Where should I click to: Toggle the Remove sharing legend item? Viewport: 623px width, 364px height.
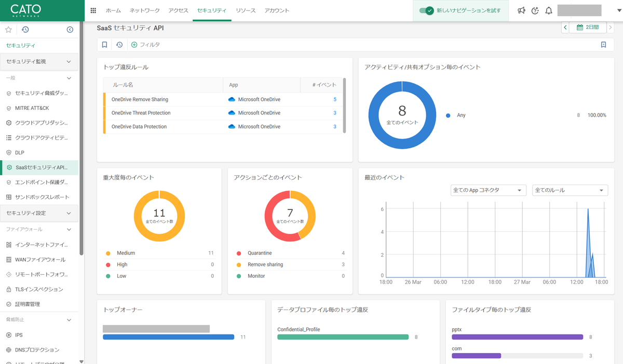tap(260, 264)
